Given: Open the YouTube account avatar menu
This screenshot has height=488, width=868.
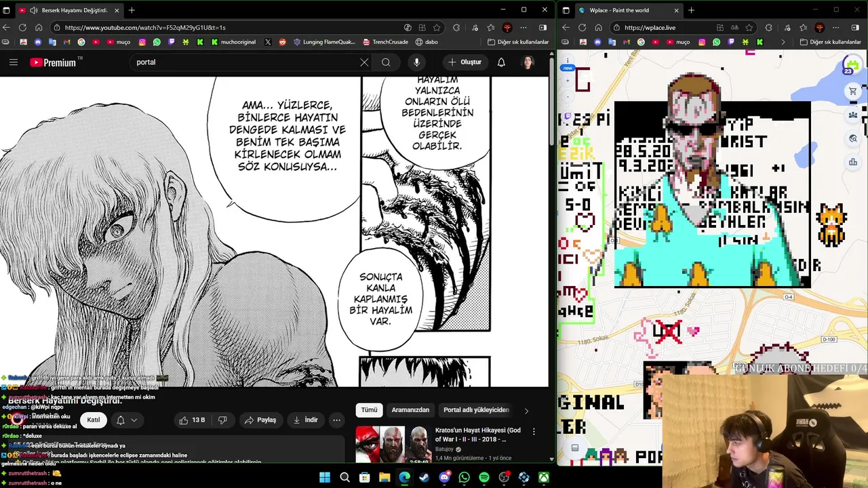Looking at the screenshot, I should tap(528, 62).
